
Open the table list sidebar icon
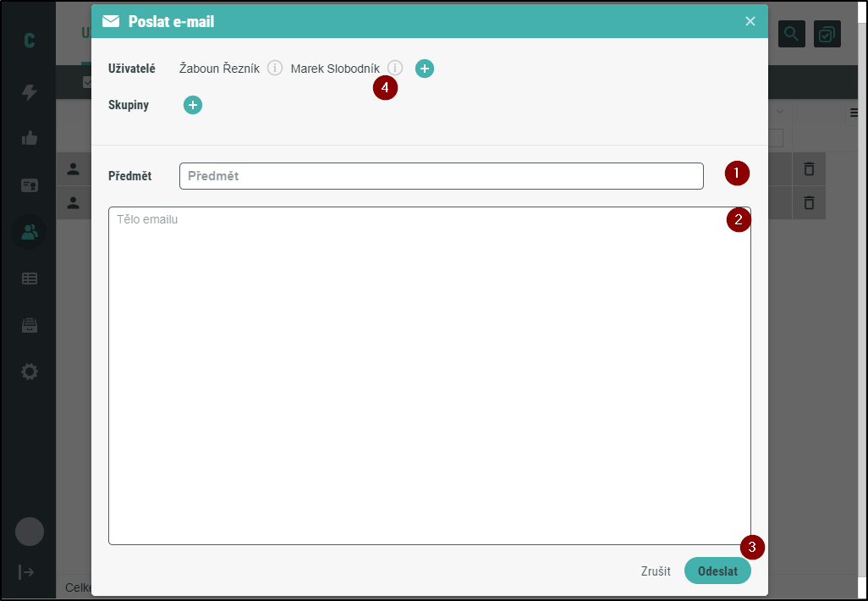click(x=30, y=278)
